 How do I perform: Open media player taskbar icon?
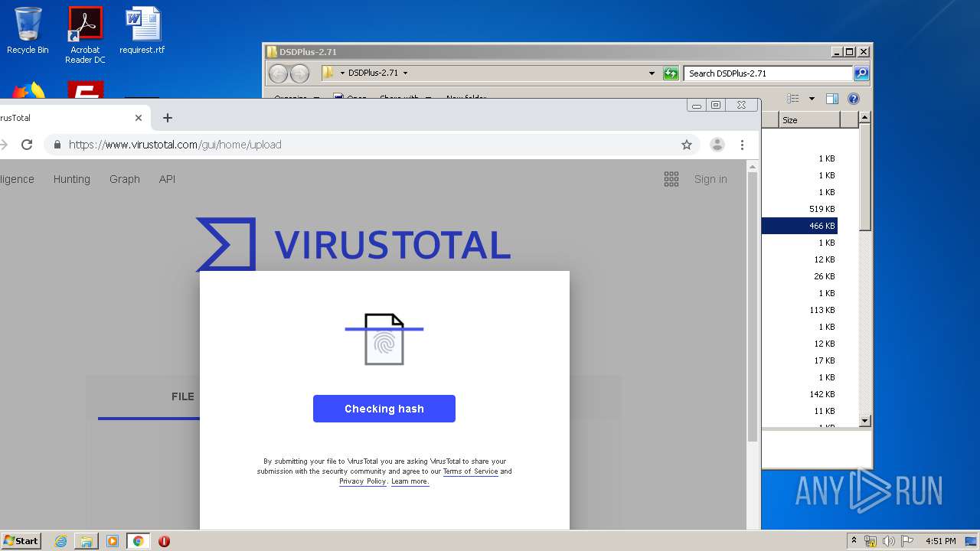tap(113, 541)
